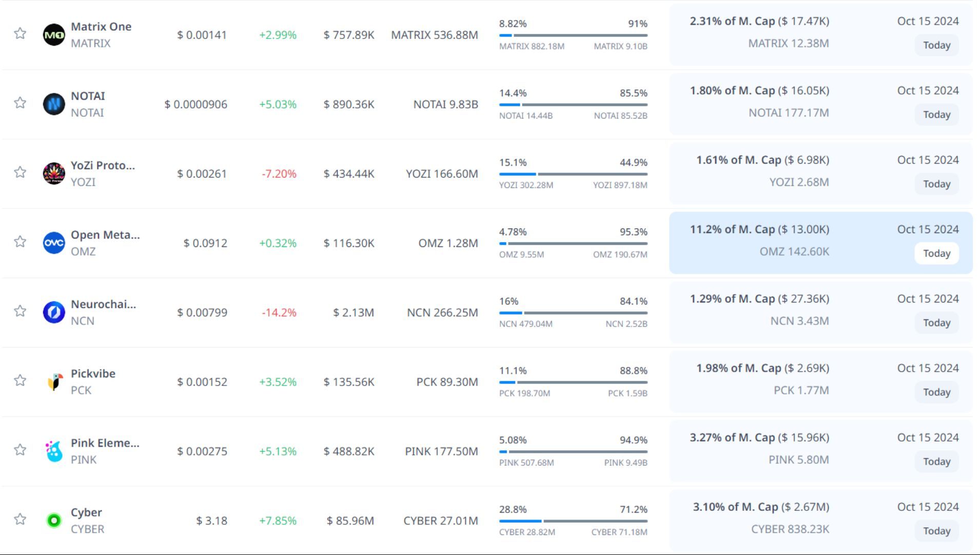
Task: Open the Pink Element name link
Action: click(x=105, y=443)
